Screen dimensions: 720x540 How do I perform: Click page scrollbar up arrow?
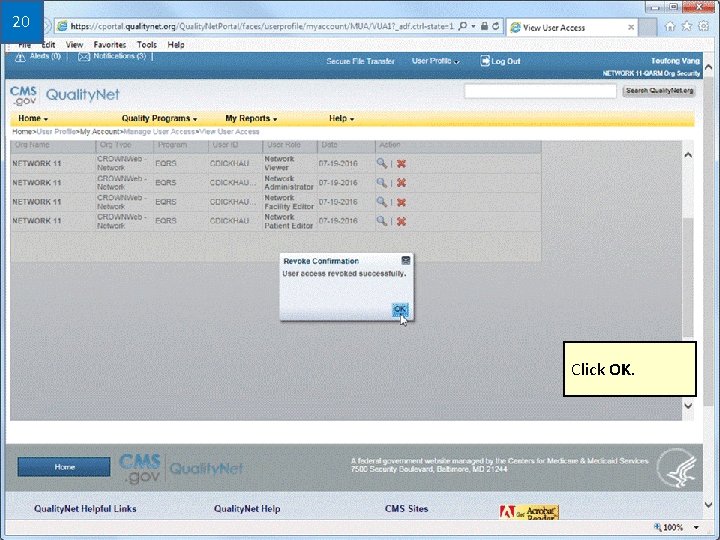click(x=708, y=68)
